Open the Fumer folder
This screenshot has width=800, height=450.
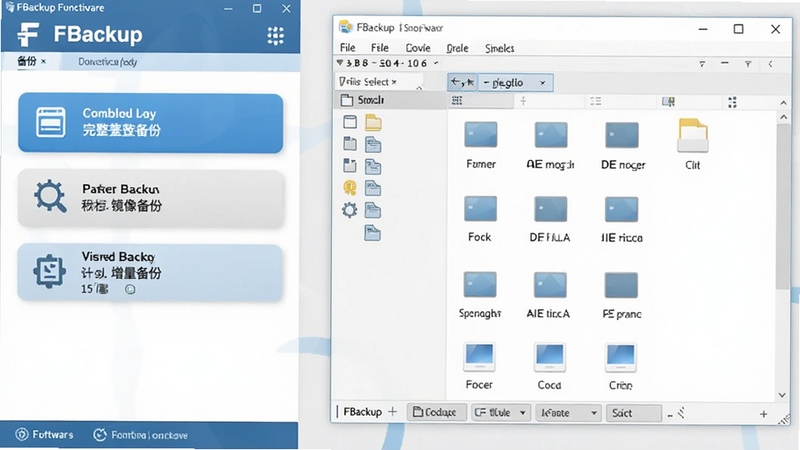click(481, 145)
